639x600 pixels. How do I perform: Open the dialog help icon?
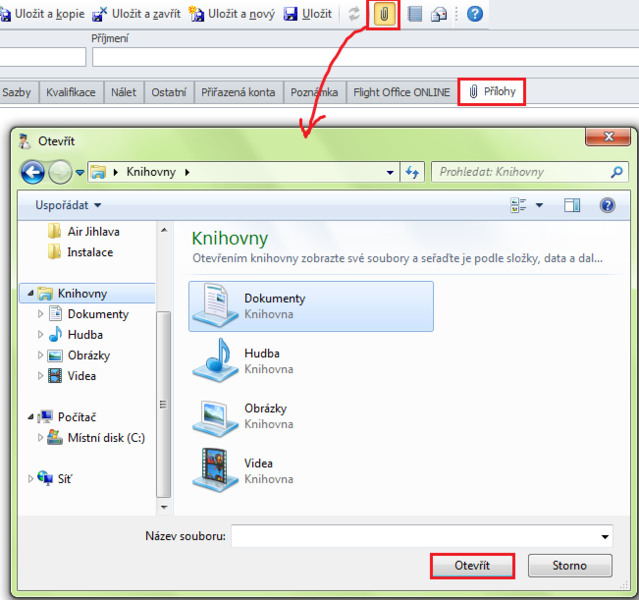click(x=606, y=205)
